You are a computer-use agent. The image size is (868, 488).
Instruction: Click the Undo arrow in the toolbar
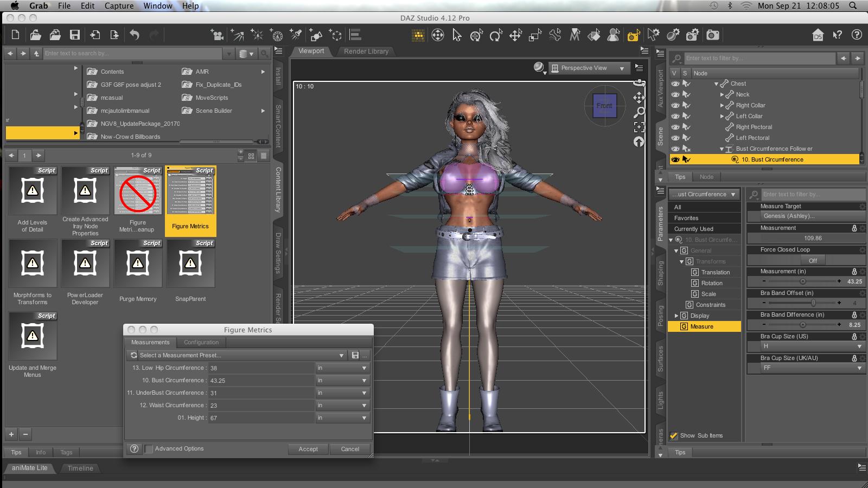pyautogui.click(x=135, y=35)
